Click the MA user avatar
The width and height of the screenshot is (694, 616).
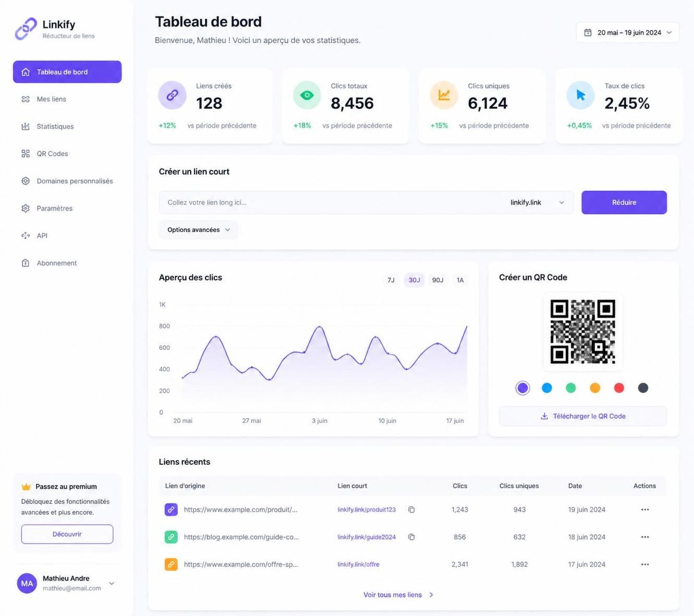(x=27, y=583)
